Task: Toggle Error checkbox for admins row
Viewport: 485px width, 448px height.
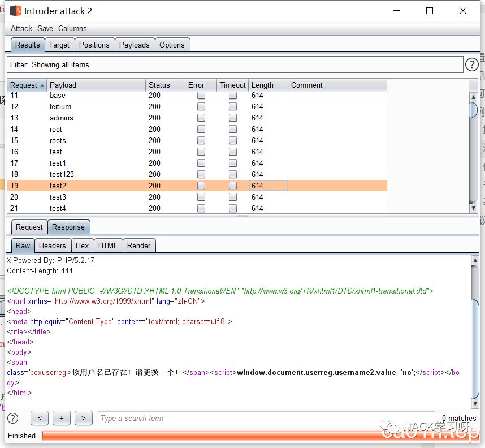Action: tap(201, 118)
